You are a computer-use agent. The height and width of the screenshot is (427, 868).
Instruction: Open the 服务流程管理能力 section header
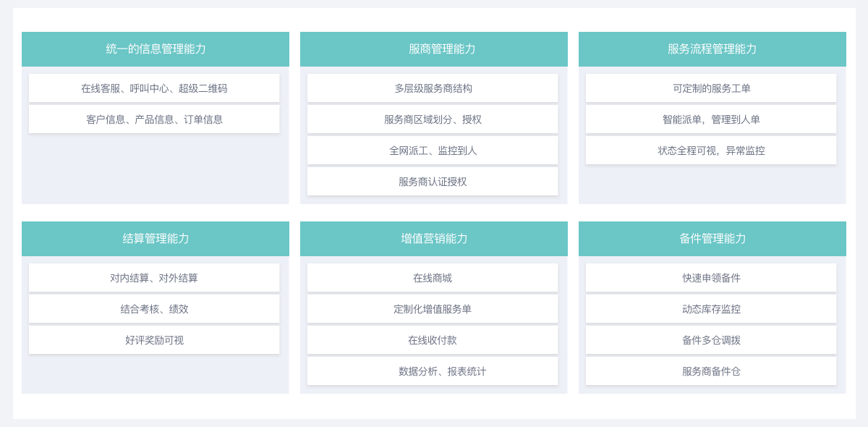pyautogui.click(x=712, y=49)
